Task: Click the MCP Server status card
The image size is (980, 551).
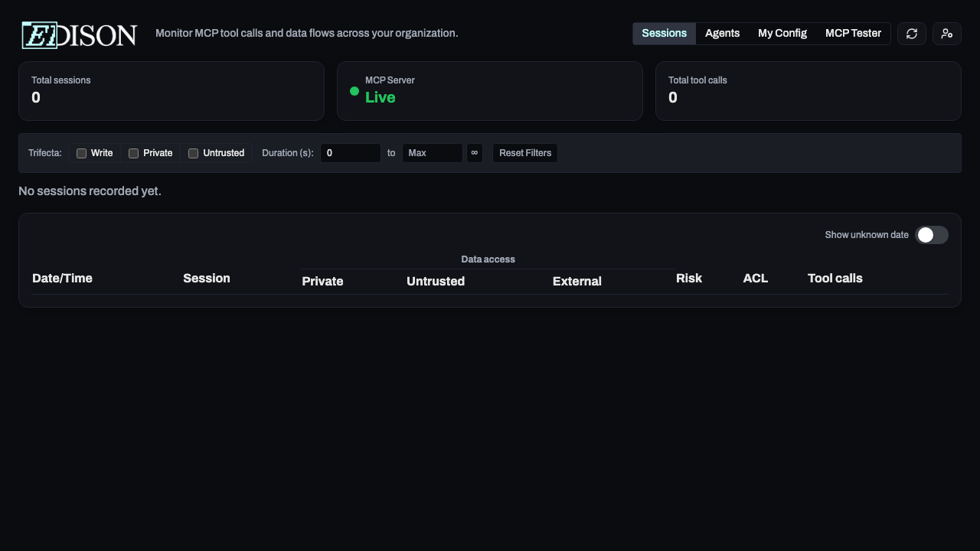Action: (x=490, y=90)
